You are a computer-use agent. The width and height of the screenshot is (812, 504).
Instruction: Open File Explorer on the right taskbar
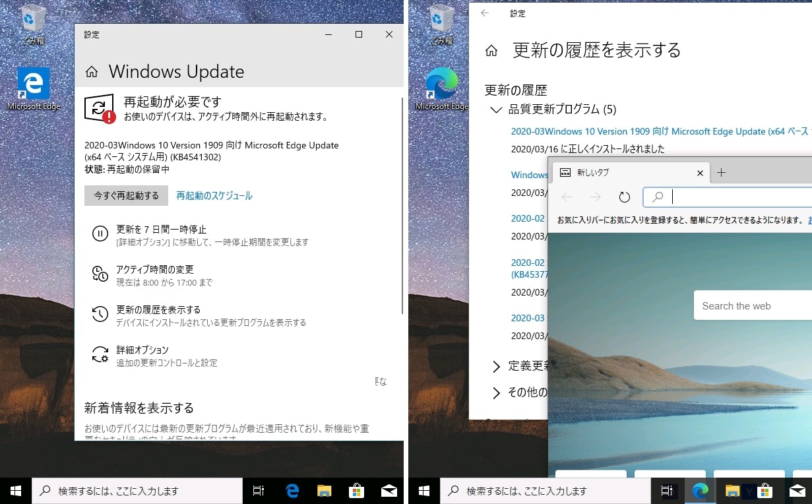click(x=732, y=491)
